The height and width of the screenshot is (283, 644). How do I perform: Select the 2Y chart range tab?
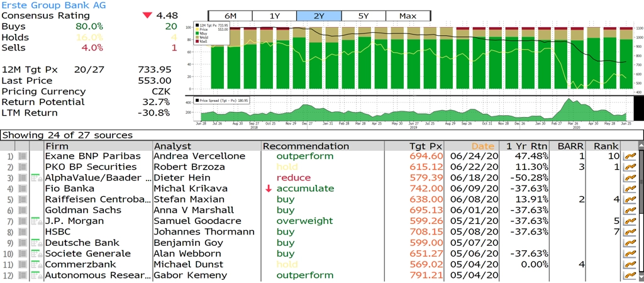319,16
